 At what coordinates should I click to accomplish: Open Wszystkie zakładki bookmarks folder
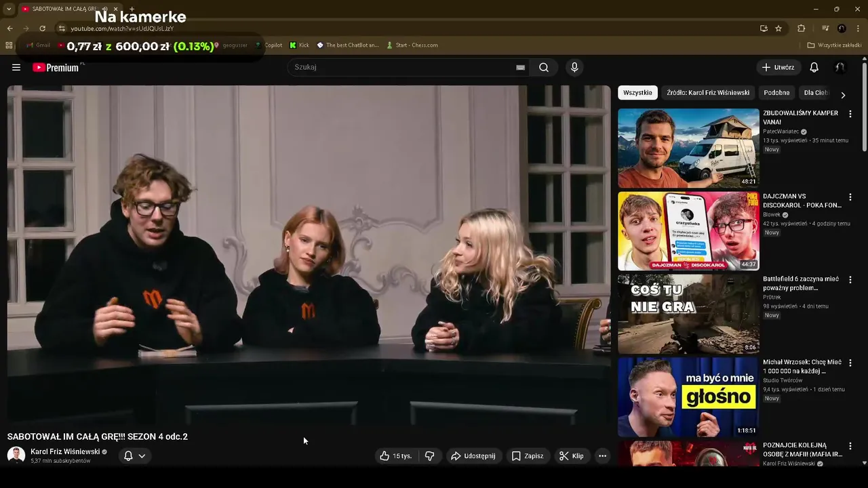[x=834, y=45]
